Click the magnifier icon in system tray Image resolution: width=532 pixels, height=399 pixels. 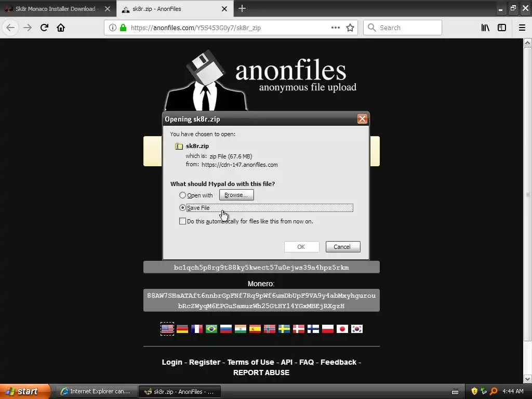click(x=494, y=392)
